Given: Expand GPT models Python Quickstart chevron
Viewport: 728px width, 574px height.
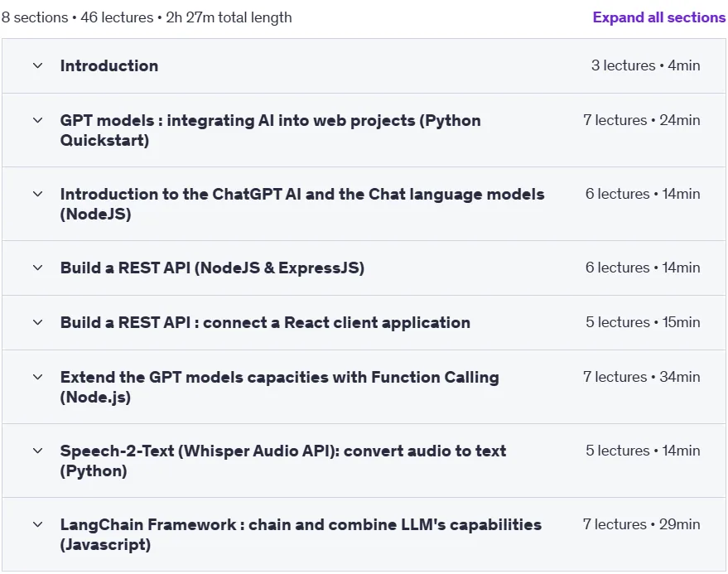Looking at the screenshot, I should [x=37, y=120].
